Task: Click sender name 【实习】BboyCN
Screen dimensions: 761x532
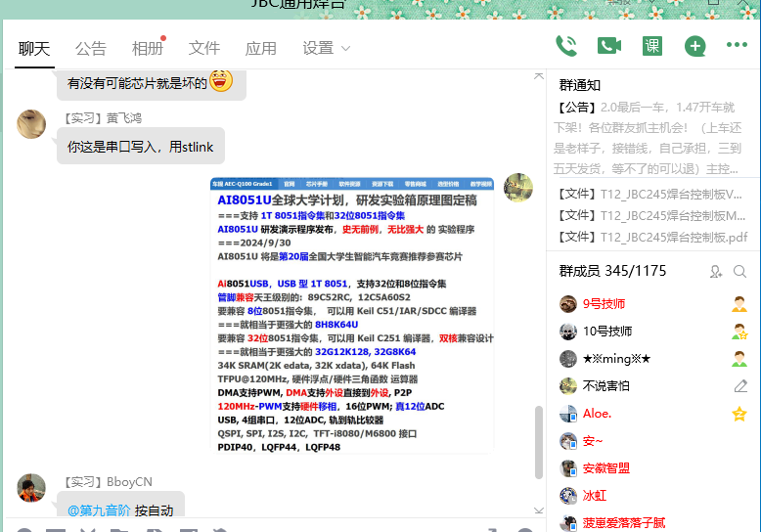Action: 109,482
